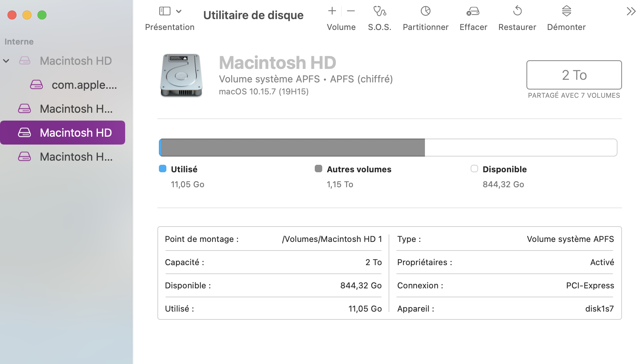
Task: Click the blue Utilisé legend swatch
Action: (x=163, y=169)
